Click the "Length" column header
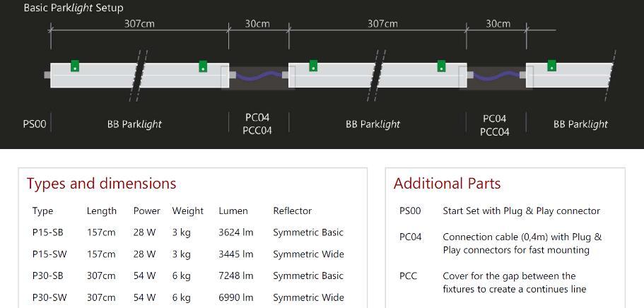 pos(102,211)
